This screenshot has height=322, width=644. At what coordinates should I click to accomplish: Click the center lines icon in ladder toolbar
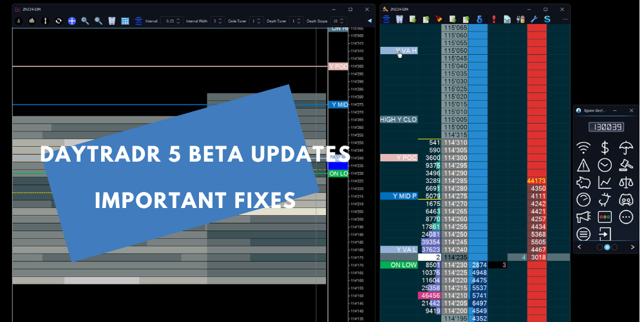(386, 19)
